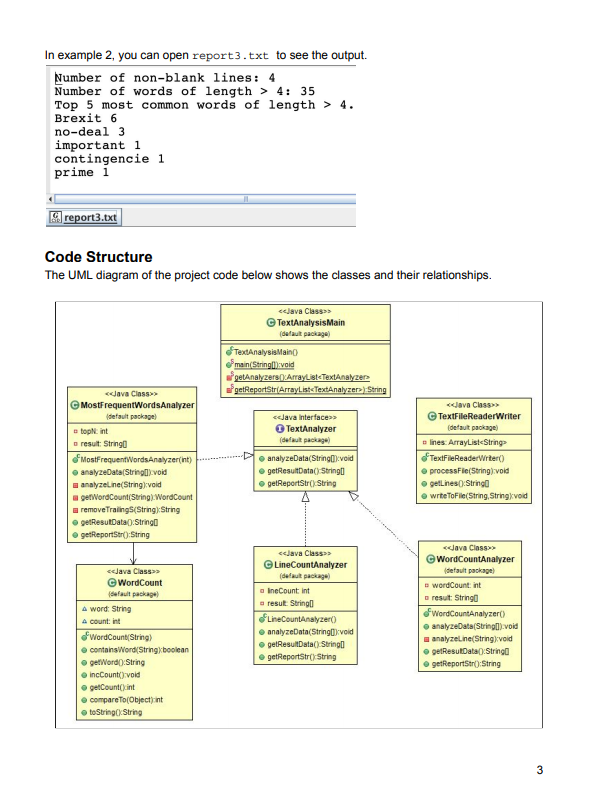Click the 'wordCount: int' field
Viewport: 595px width, 794px height.
453,585
